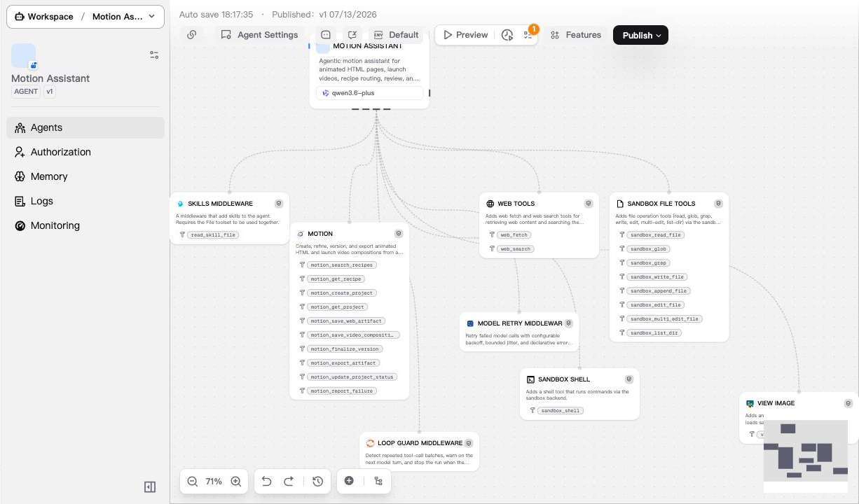
Task: Go to Authorization section
Action: click(x=85, y=152)
